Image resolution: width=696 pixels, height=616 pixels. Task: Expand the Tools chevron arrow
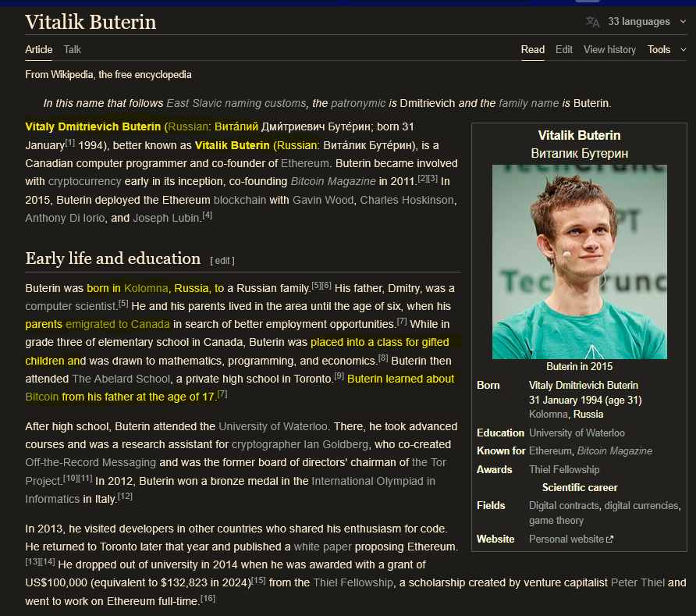[x=684, y=50]
